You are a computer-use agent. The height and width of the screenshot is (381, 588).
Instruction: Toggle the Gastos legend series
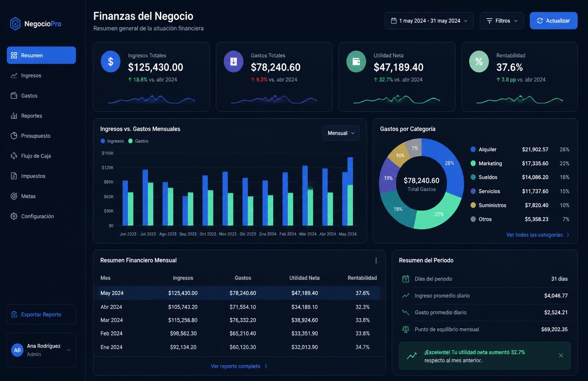click(x=138, y=141)
